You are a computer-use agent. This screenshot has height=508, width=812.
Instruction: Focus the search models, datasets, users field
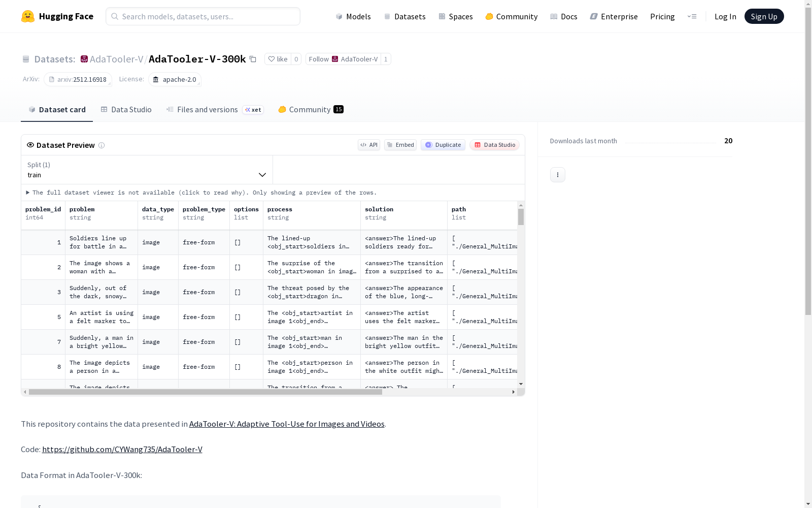point(203,16)
